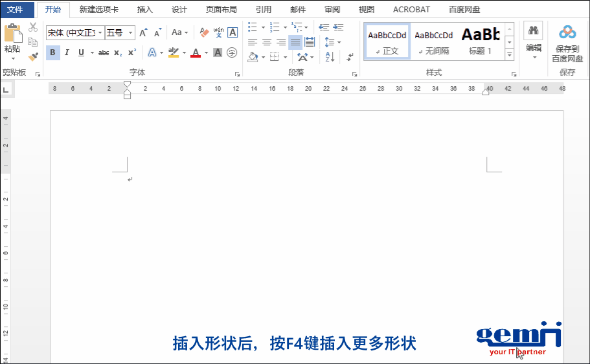This screenshot has height=364, width=590.
Task: Click the red font color swatch
Action: click(x=196, y=53)
